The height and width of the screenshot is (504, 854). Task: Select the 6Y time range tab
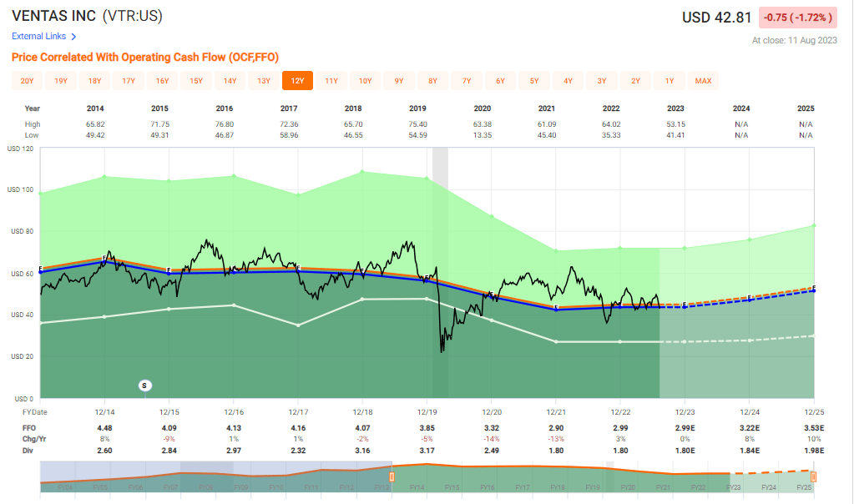coord(500,81)
